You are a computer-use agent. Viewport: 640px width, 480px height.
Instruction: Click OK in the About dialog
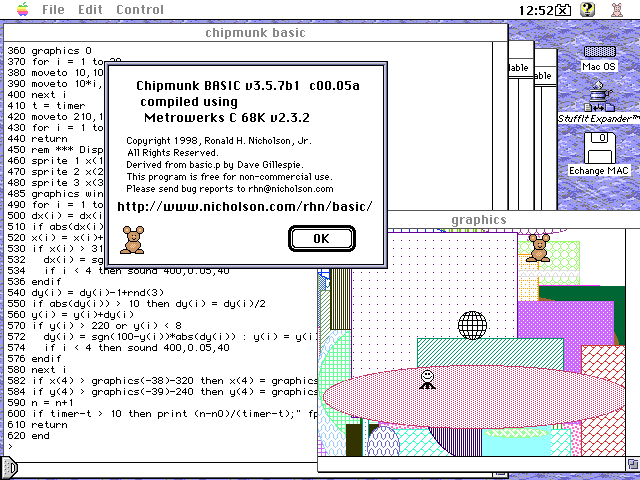click(x=322, y=238)
